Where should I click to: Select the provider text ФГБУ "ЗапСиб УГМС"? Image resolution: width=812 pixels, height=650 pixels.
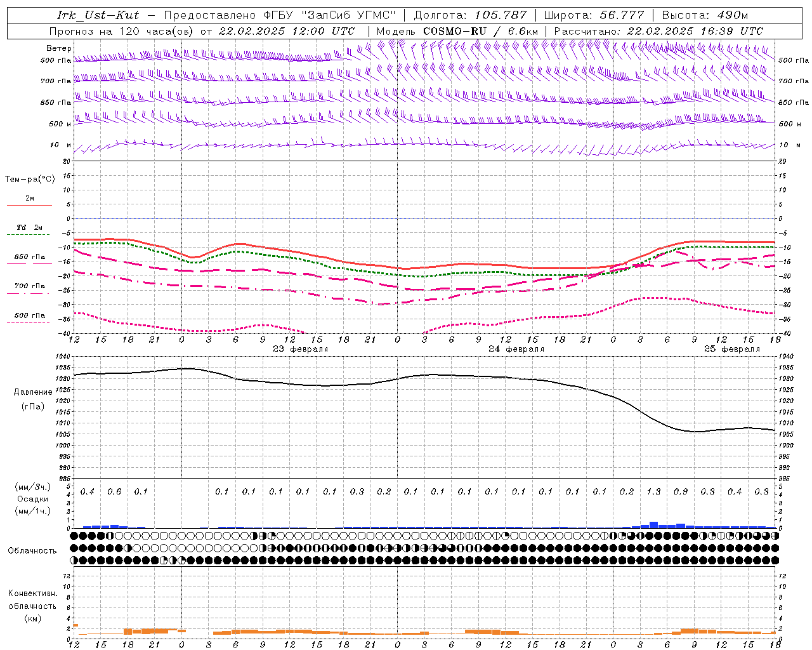(331, 15)
